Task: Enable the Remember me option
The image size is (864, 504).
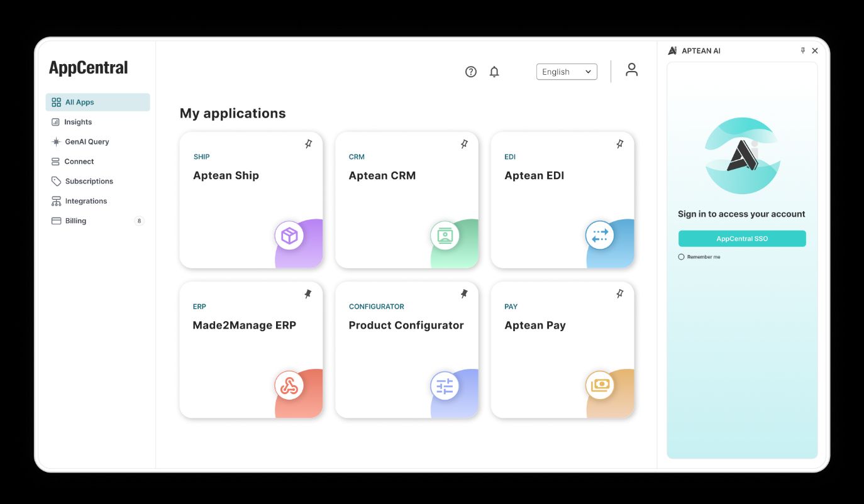Action: click(681, 256)
